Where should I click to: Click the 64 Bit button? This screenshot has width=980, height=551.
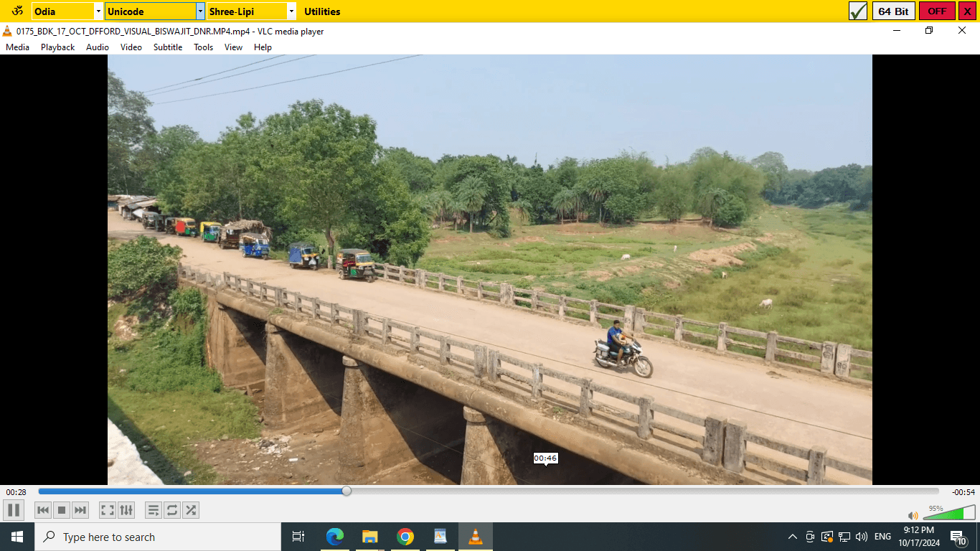click(x=893, y=11)
